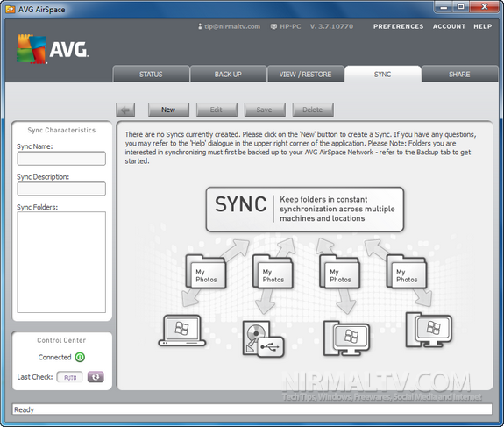Click the version text V. 3.7.10770
504x427 pixels.
[331, 26]
